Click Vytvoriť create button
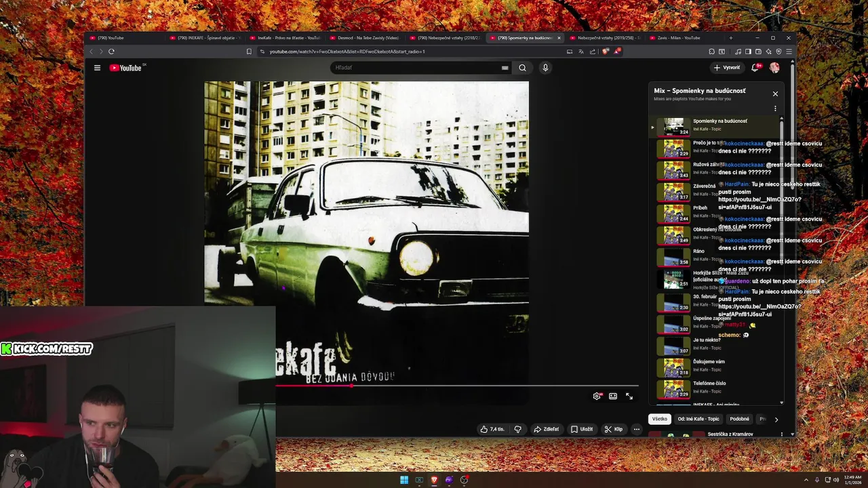The width and height of the screenshot is (868, 488). click(727, 68)
